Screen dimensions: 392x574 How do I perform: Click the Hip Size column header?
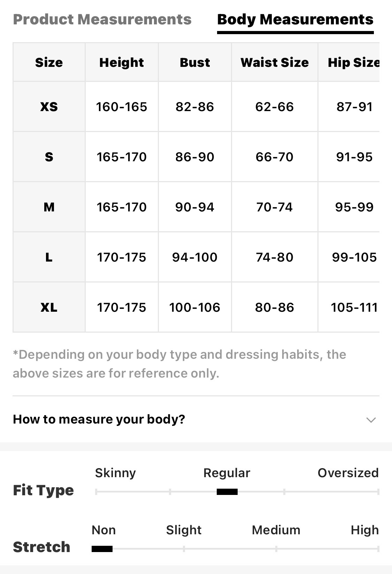pos(353,62)
